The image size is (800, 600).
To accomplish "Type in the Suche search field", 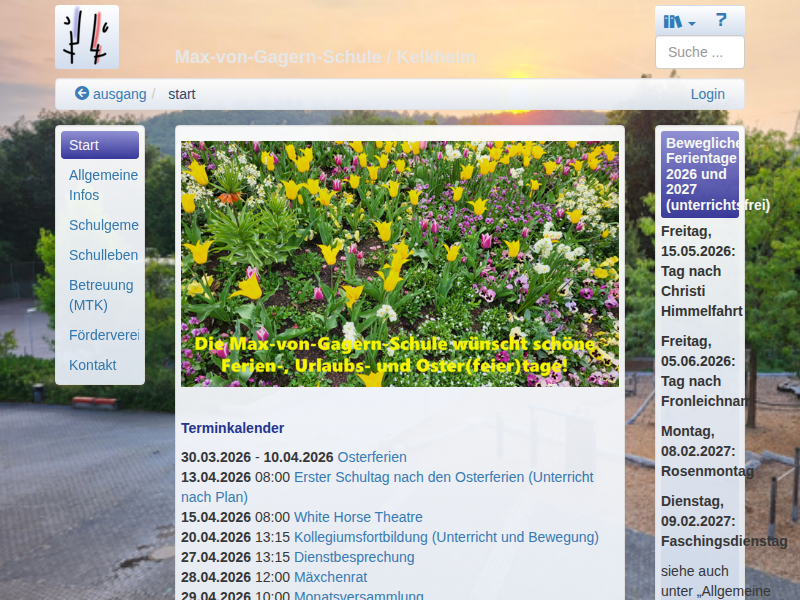I will pyautogui.click(x=699, y=52).
